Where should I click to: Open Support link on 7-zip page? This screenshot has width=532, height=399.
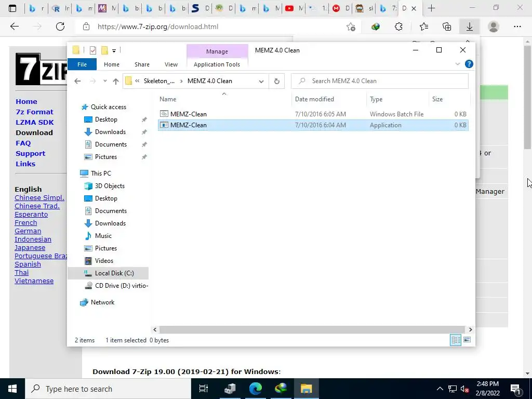[x=30, y=154]
